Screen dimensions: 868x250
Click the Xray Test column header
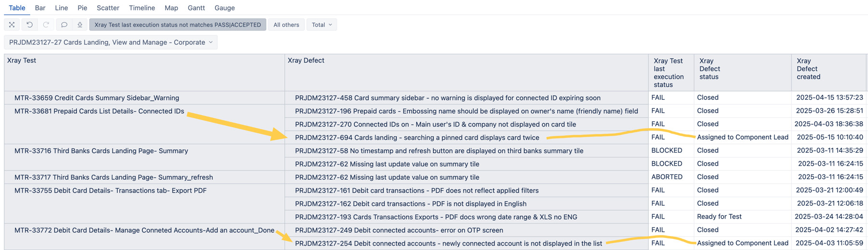22,60
